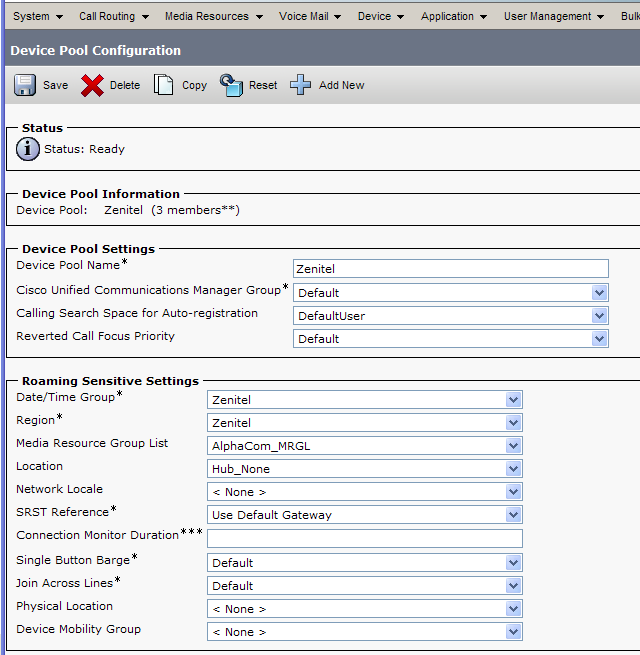Click the Save text label
The width and height of the screenshot is (640, 655).
56,85
